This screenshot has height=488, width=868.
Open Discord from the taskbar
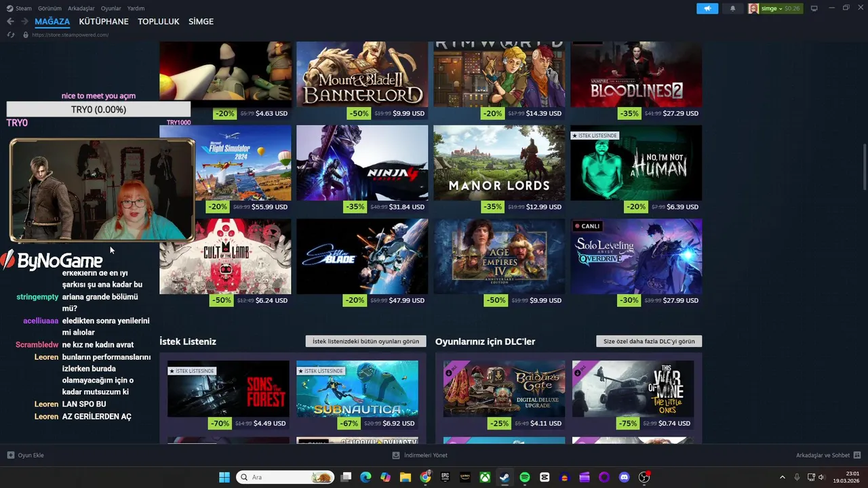(624, 477)
